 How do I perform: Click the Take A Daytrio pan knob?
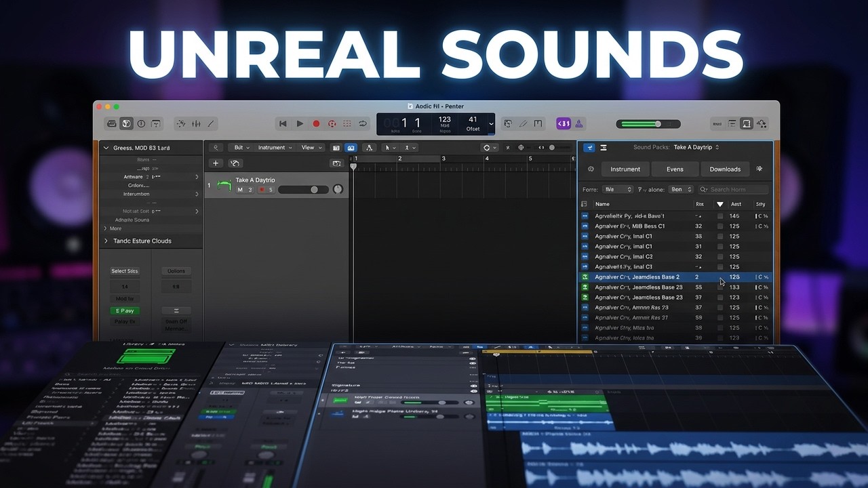click(x=338, y=190)
